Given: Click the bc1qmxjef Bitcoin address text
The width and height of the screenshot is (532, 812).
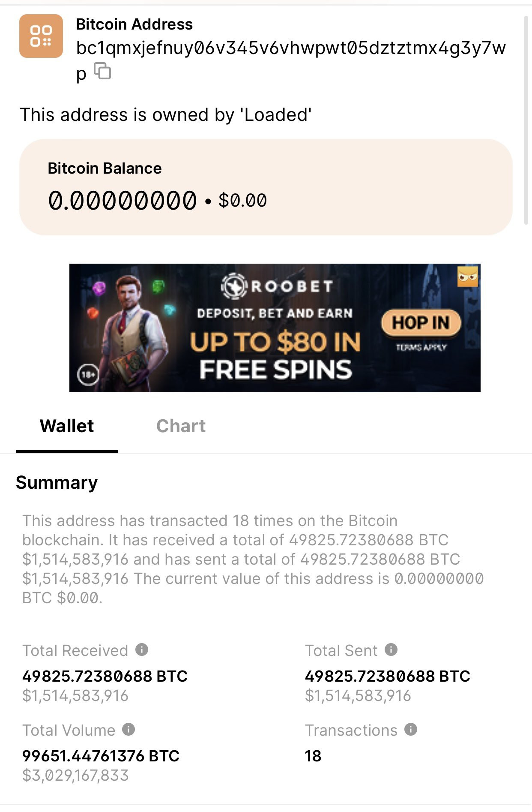Looking at the screenshot, I should click(x=291, y=60).
